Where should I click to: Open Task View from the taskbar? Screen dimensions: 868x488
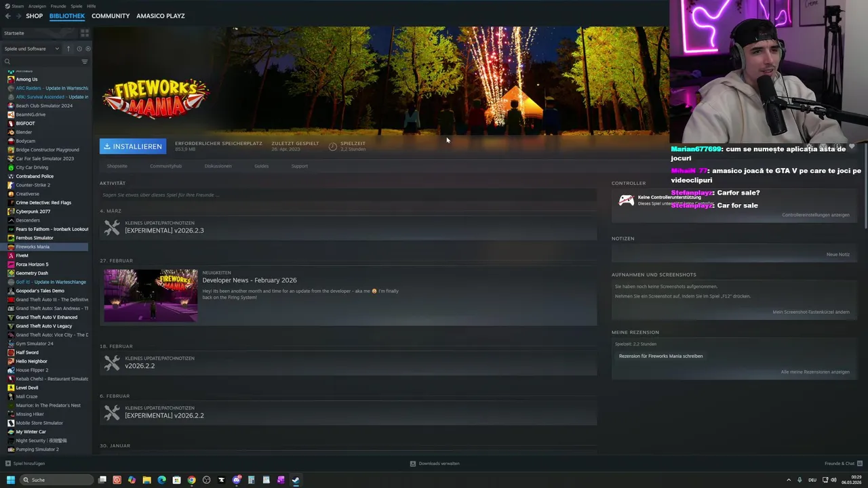tap(102, 480)
